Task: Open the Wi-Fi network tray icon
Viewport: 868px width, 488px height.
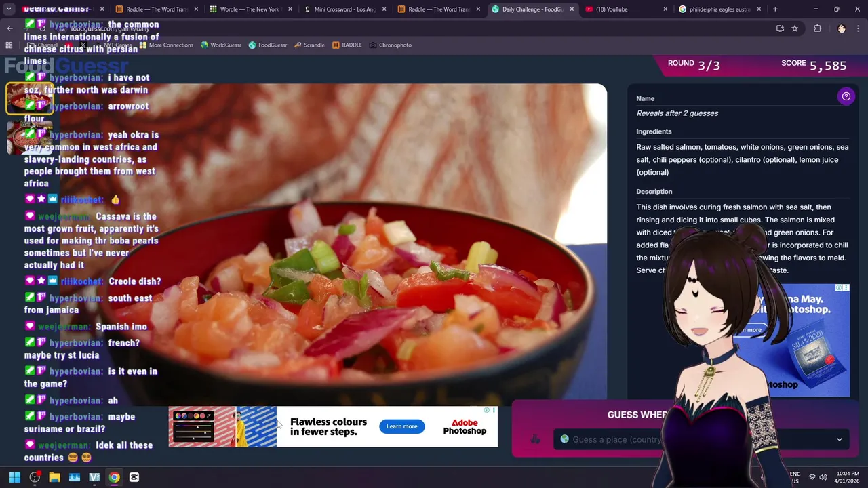Action: tap(812, 477)
